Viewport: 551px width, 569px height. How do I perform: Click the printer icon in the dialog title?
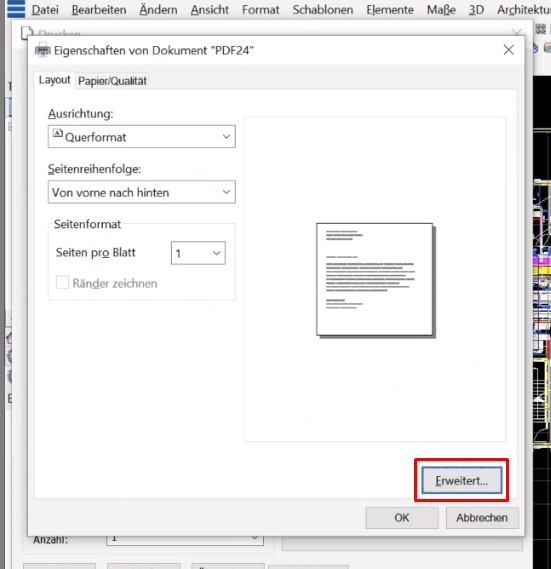coord(42,50)
